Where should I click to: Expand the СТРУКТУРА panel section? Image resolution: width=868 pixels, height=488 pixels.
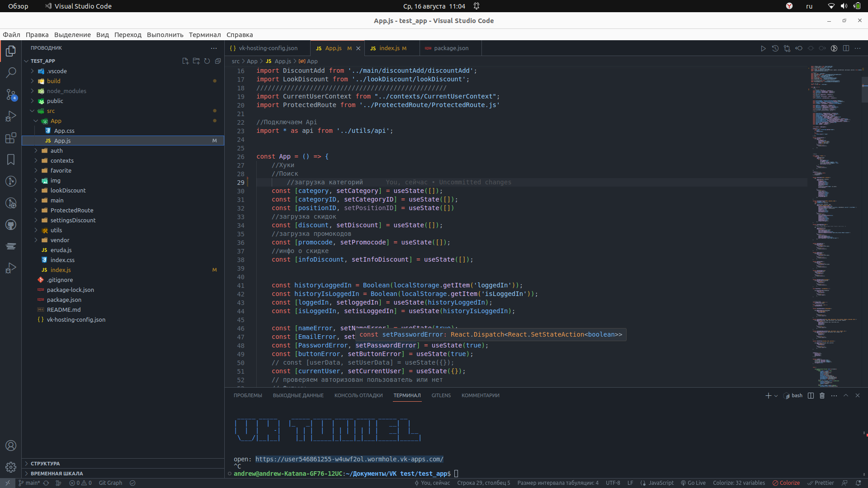click(x=45, y=463)
